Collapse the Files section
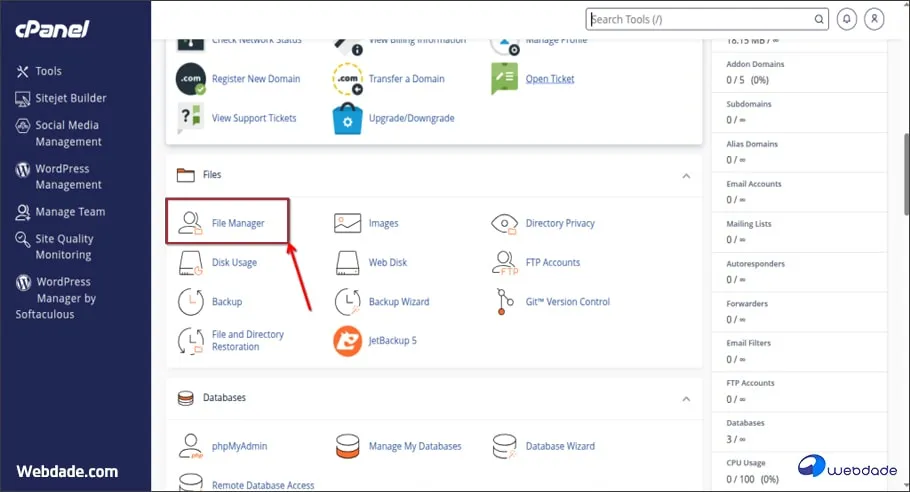Viewport: 910px width, 492px height. click(686, 175)
